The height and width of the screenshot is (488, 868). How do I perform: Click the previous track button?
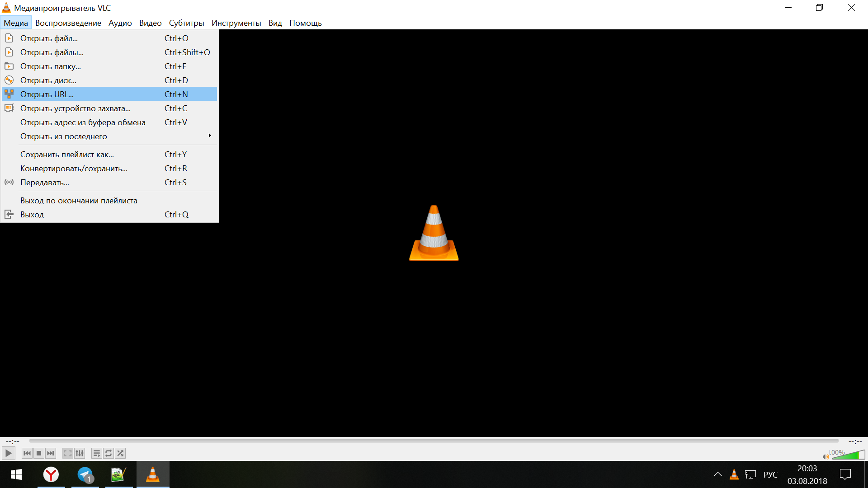(x=27, y=453)
